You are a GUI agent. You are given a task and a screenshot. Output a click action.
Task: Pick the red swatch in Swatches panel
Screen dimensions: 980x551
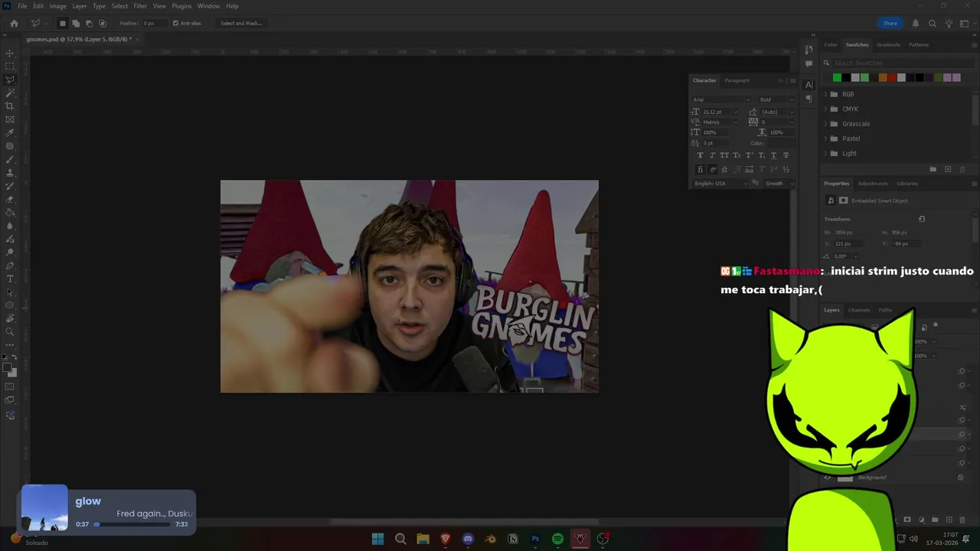coord(892,77)
